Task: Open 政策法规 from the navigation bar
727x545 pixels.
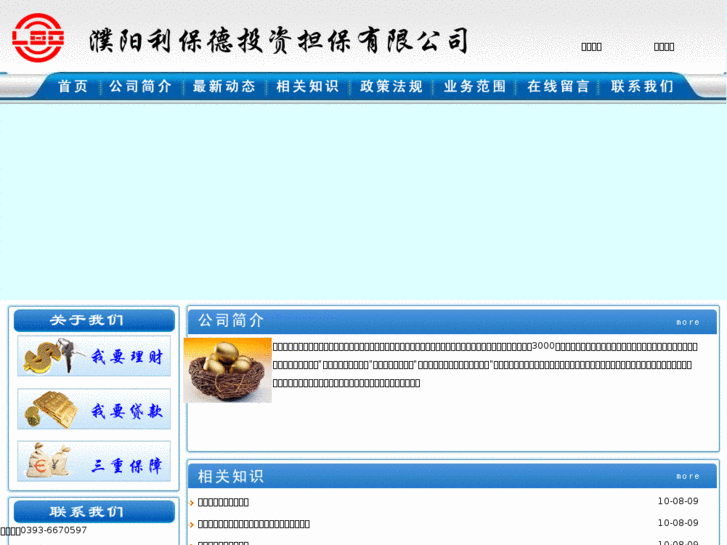Action: point(391,86)
